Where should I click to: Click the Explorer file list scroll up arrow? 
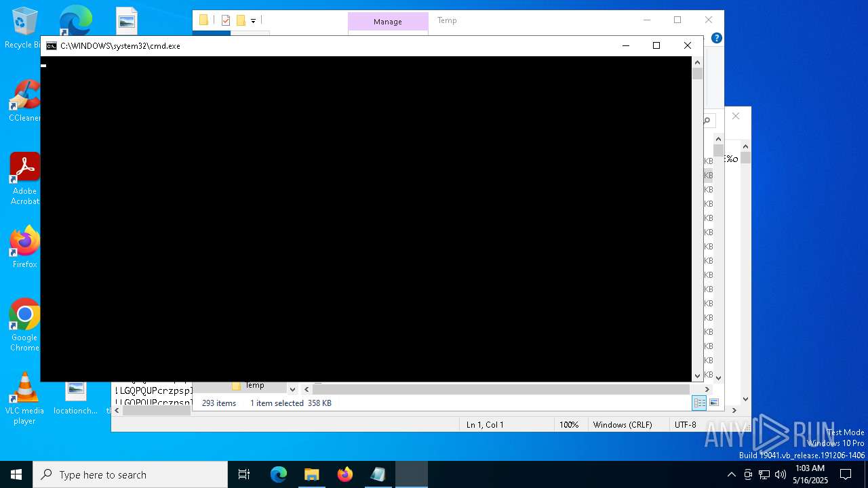[x=718, y=140]
